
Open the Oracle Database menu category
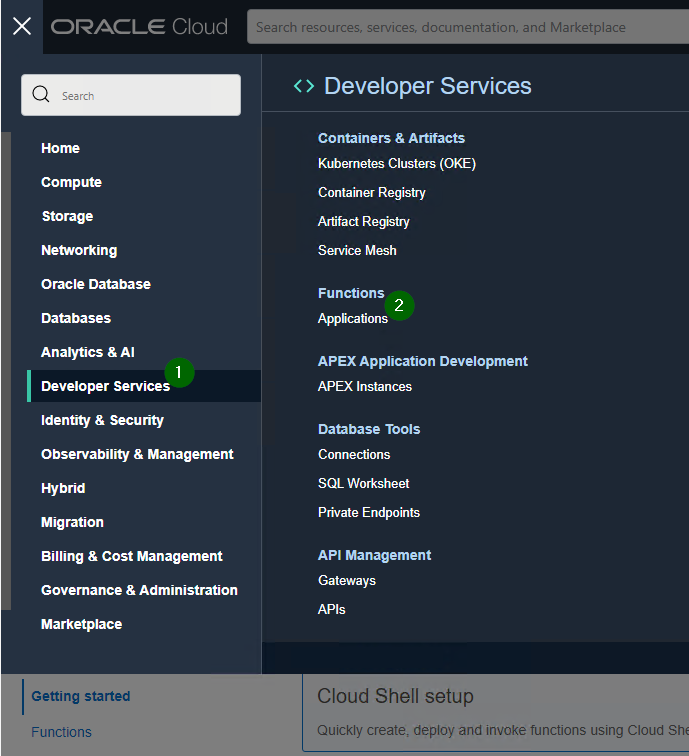pyautogui.click(x=96, y=284)
